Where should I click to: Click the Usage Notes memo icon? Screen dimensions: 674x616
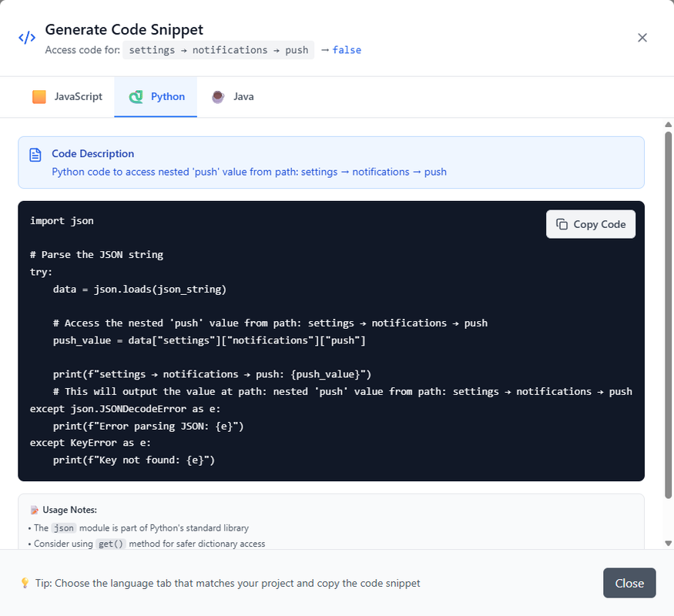coord(34,510)
